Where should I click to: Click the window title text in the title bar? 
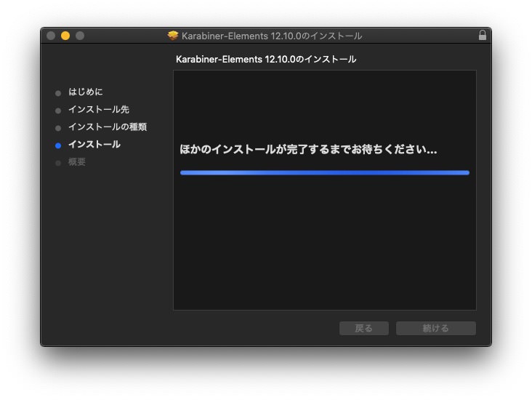tap(272, 36)
